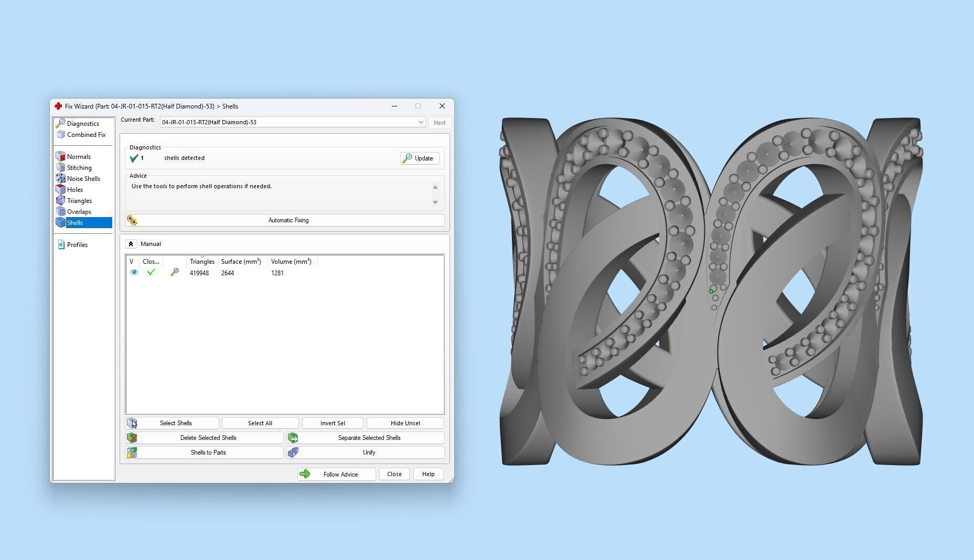This screenshot has height=560, width=974.
Task: Sort shells by Triangles column
Action: 202,262
